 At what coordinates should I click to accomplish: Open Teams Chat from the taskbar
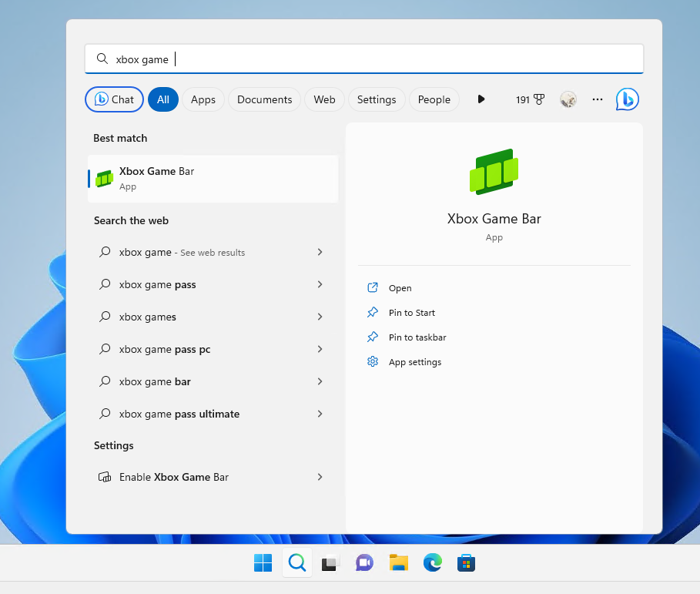click(x=365, y=562)
